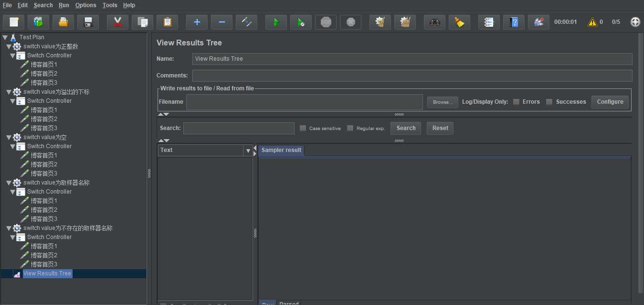Click the right panel vertical scrollbar

pos(641,163)
